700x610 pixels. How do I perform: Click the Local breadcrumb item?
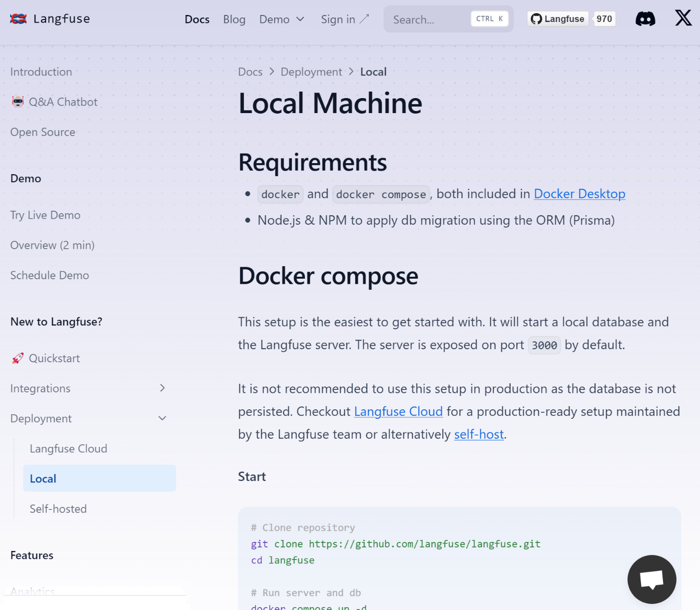pos(373,72)
